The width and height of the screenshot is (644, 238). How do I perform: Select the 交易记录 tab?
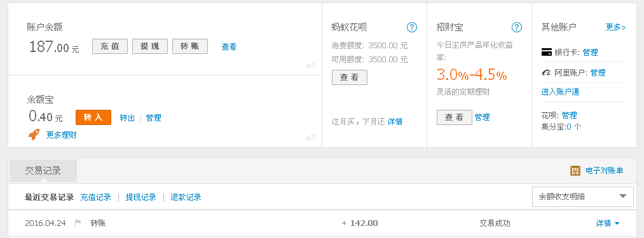[x=43, y=171]
